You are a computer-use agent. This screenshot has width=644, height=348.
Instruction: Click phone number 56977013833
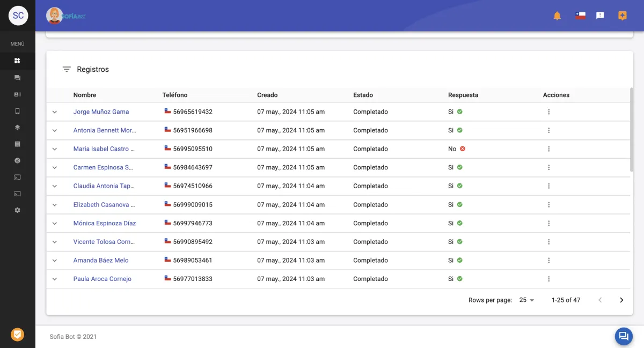[193, 279]
